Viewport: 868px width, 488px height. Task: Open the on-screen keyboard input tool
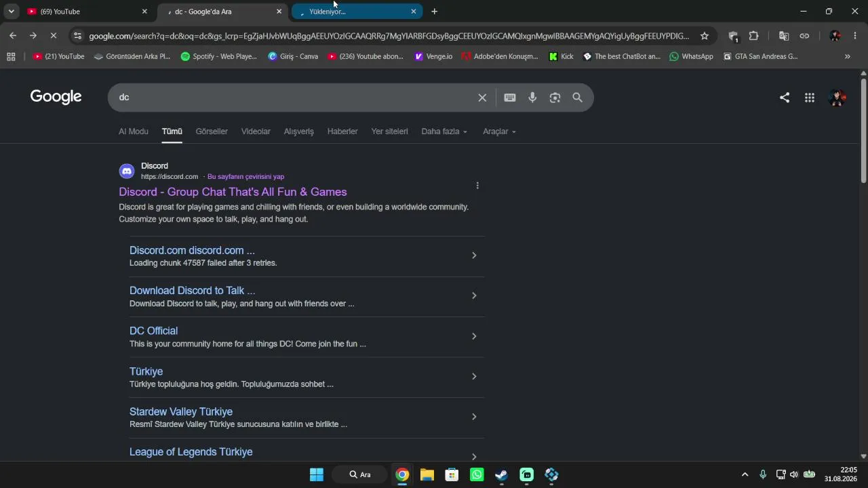pyautogui.click(x=510, y=98)
